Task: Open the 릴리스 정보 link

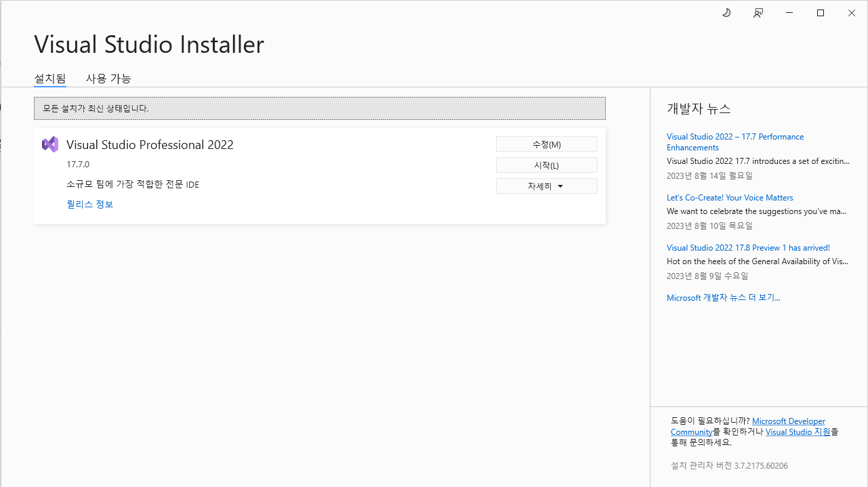Action: [x=90, y=204]
